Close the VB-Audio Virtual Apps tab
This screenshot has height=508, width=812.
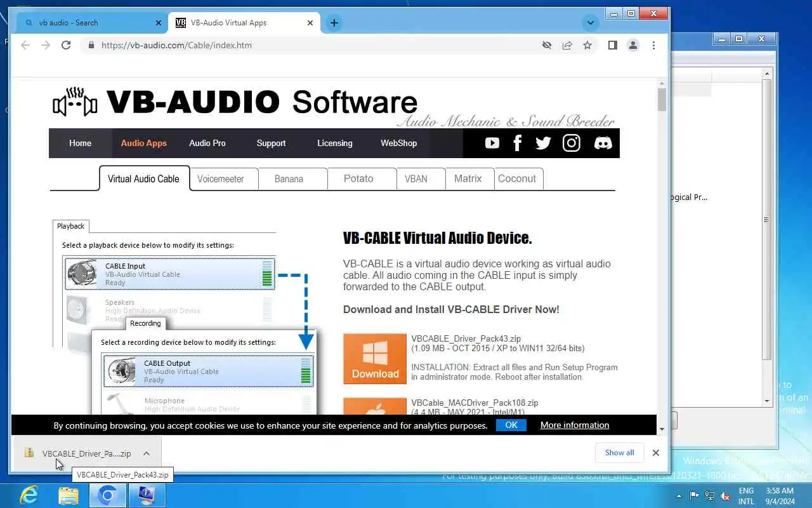(310, 23)
